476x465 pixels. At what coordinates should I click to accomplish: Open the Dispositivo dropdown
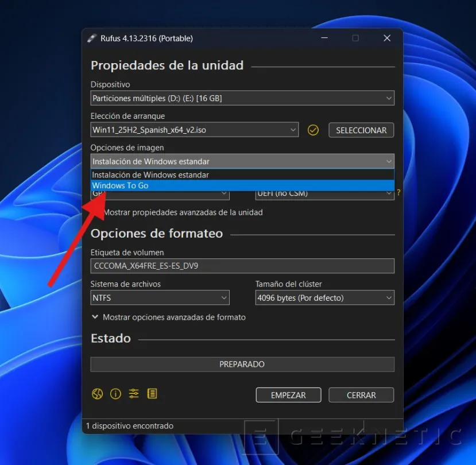tap(241, 98)
